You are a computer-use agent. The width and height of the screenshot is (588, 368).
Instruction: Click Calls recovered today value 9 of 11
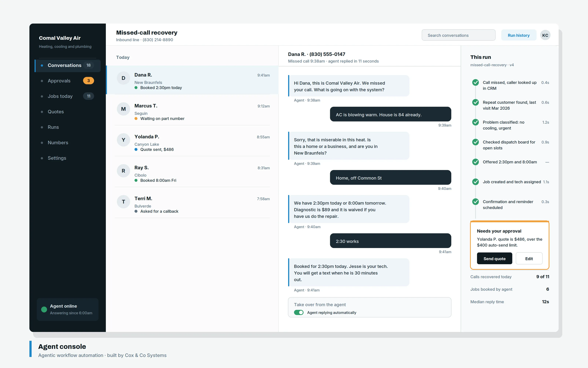pyautogui.click(x=543, y=277)
